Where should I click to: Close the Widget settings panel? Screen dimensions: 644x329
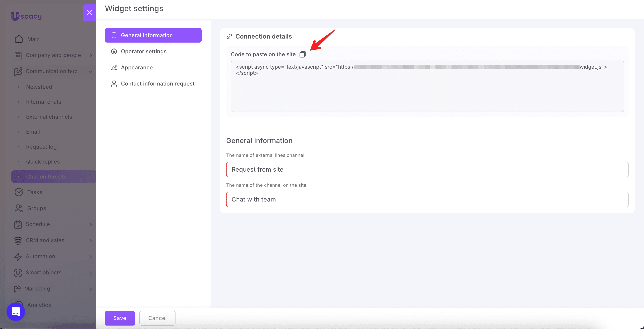pyautogui.click(x=89, y=12)
